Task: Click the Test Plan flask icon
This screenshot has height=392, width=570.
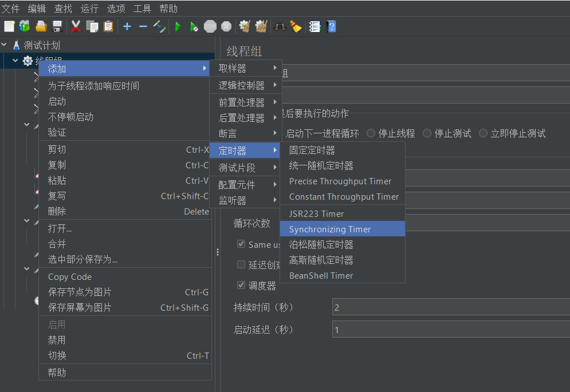Action: click(17, 45)
